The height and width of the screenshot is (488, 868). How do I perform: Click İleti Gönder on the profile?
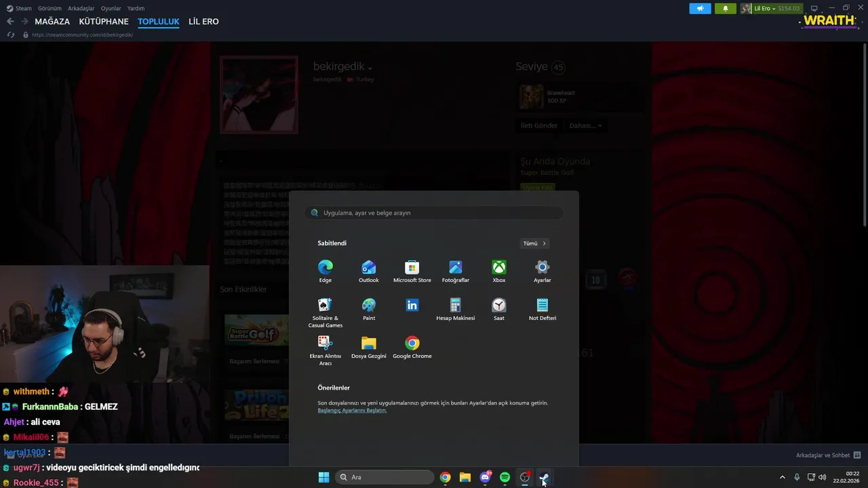(539, 125)
